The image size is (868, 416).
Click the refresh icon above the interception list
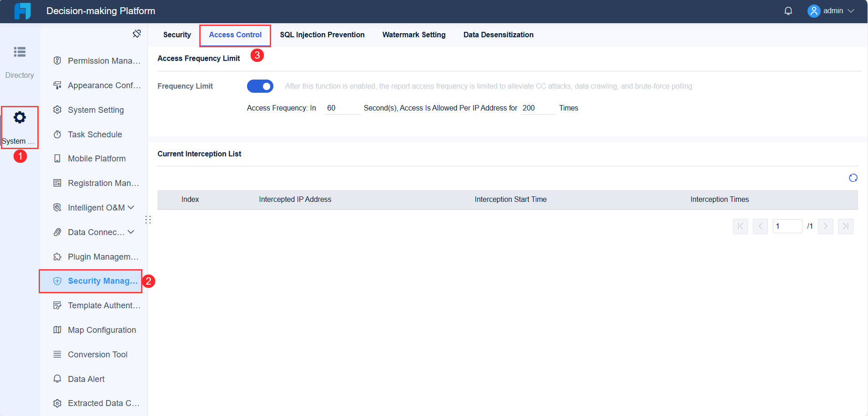point(853,178)
